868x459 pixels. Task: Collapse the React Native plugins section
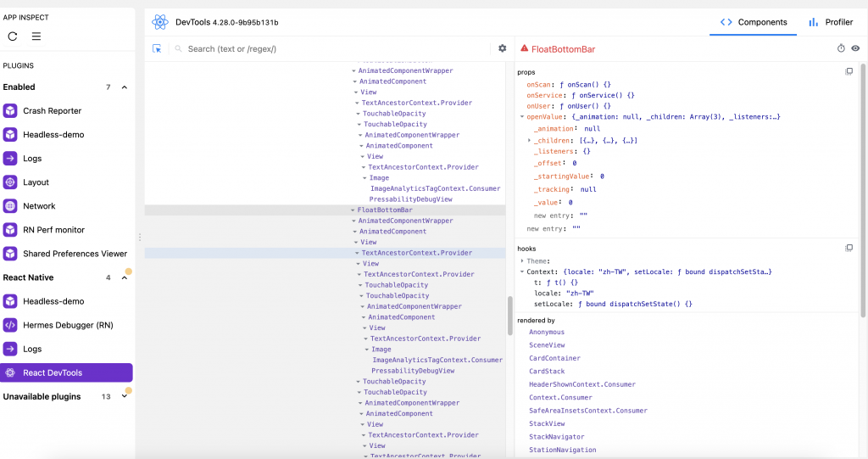point(125,277)
